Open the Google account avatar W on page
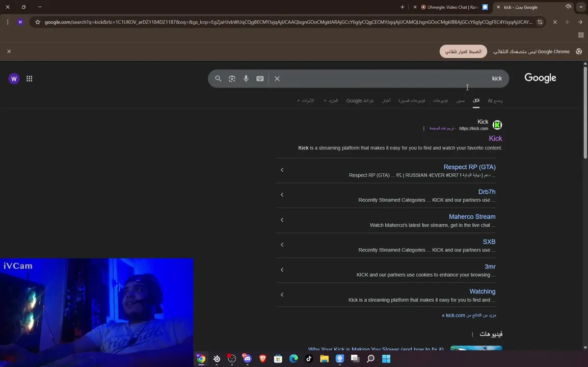588x367 pixels. tap(14, 78)
